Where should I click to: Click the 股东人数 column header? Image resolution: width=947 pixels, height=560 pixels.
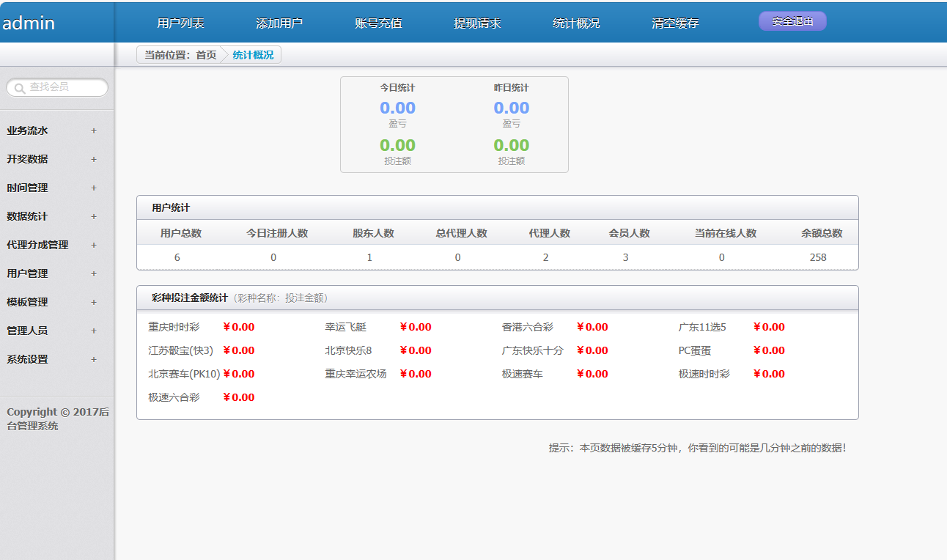coord(373,233)
